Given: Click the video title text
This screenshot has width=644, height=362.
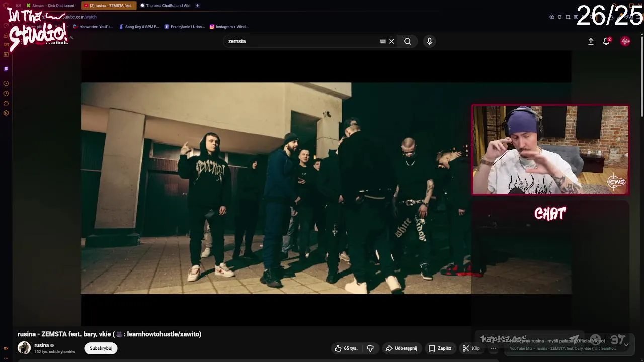Looking at the screenshot, I should 109,334.
